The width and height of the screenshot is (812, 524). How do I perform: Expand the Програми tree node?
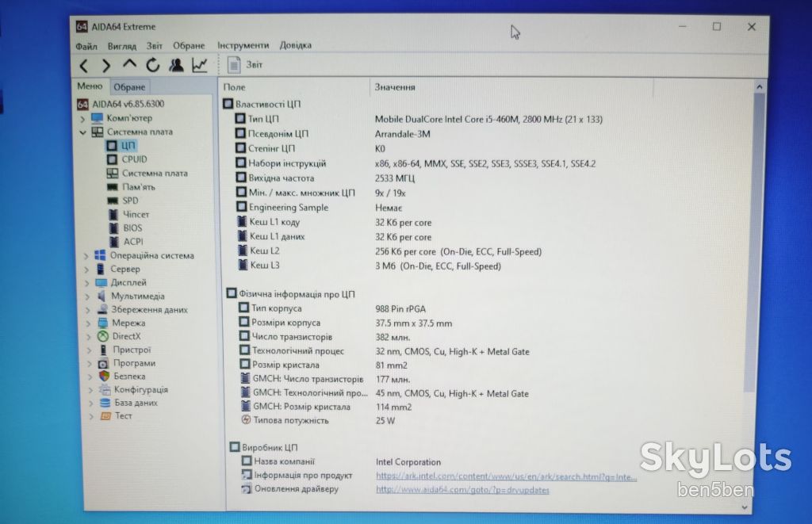pos(90,364)
